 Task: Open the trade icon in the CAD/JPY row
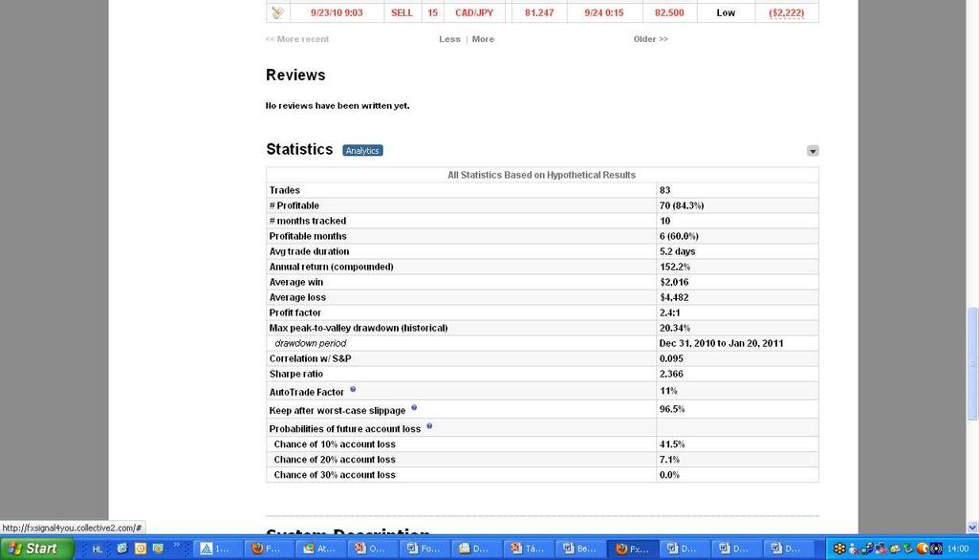click(x=278, y=12)
